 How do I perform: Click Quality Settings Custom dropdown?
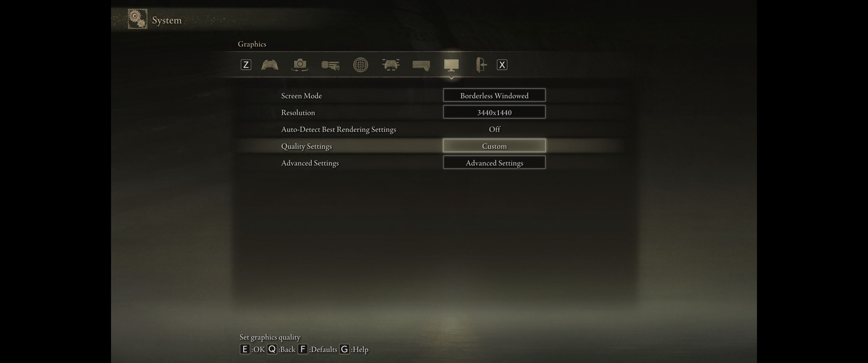(x=494, y=145)
